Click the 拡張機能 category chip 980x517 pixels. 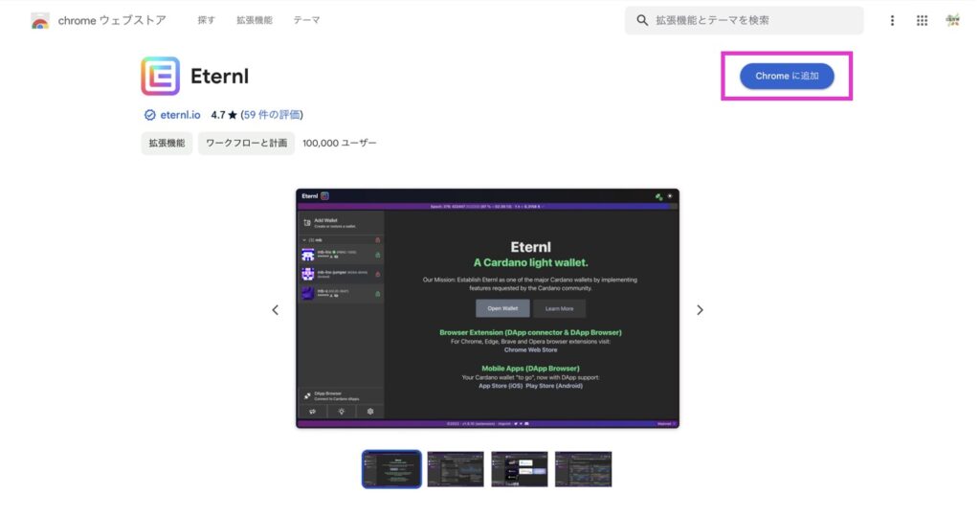point(167,144)
